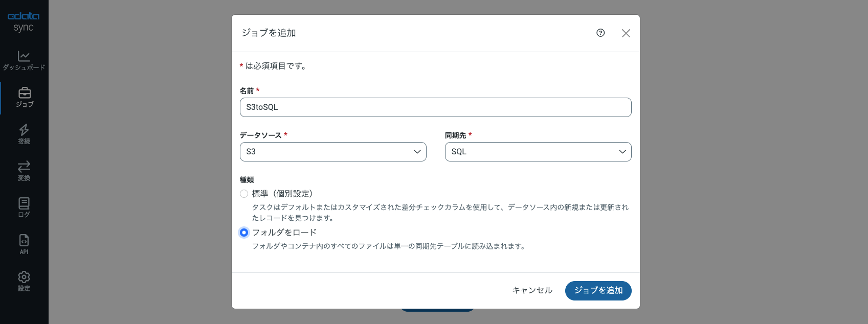Open the ログ sidebar item

coord(24,207)
